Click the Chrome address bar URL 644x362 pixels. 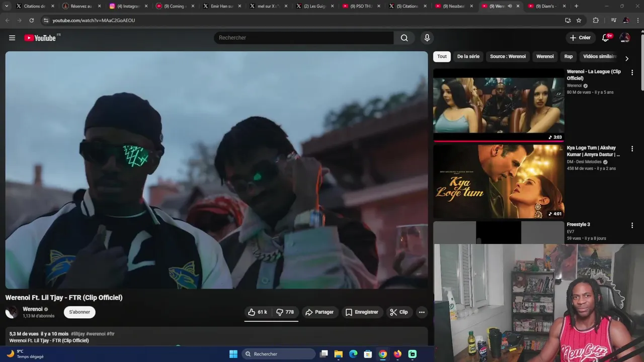pos(94,20)
